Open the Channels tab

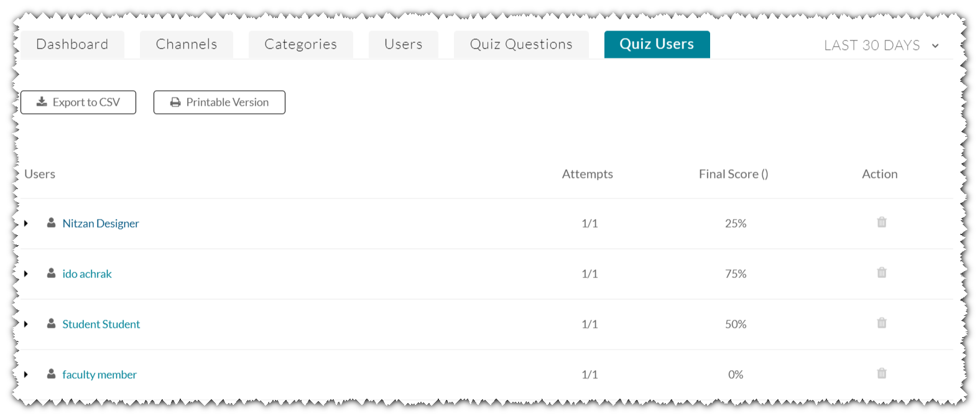(187, 44)
